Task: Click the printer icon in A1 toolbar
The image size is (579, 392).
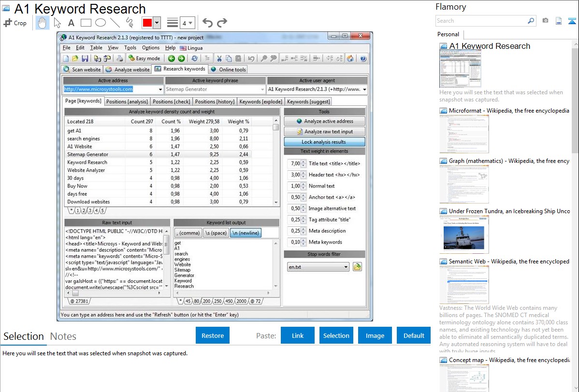Action: (120, 58)
